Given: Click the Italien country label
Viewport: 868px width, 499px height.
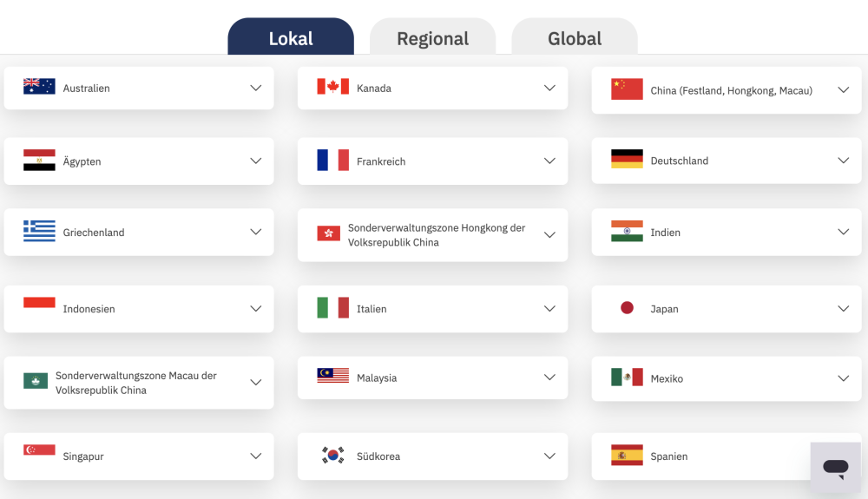Looking at the screenshot, I should coord(372,309).
